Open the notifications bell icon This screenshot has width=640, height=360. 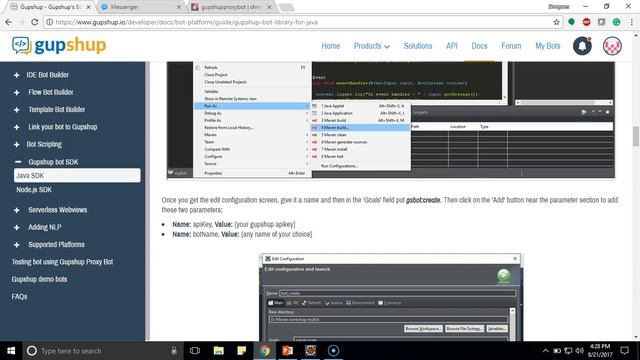tap(582, 46)
